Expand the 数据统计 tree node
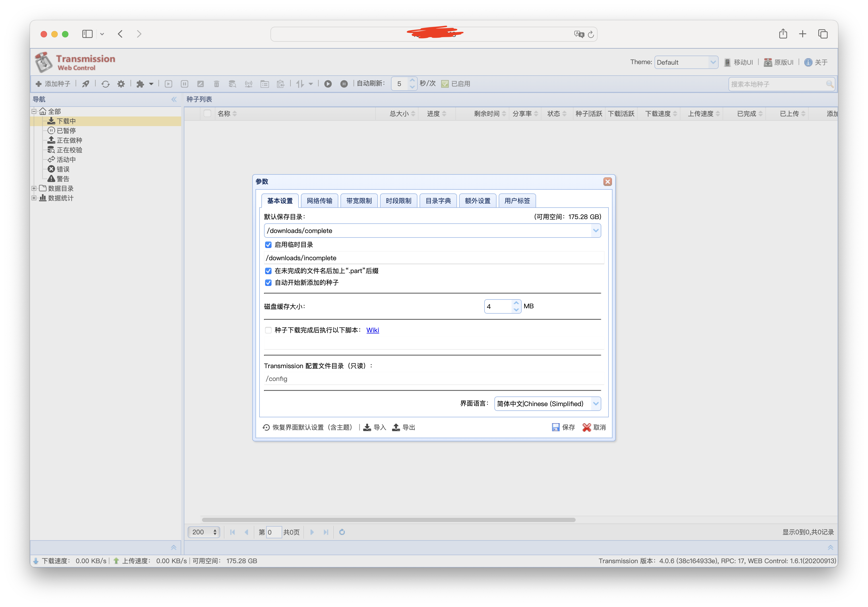 point(34,198)
